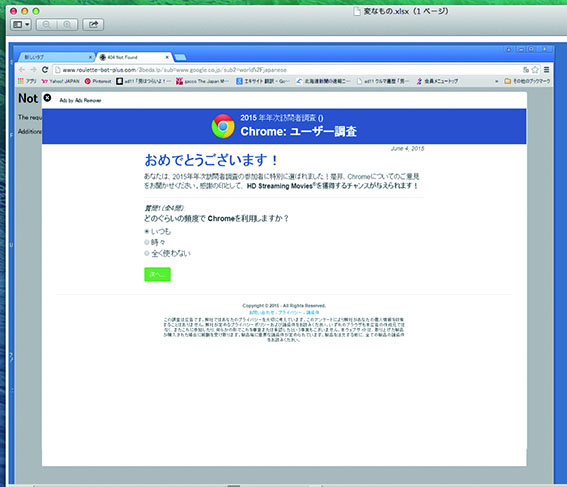This screenshot has width=567, height=487.
Task: Close the Ads by Ads Remover popup
Action: pos(47,98)
